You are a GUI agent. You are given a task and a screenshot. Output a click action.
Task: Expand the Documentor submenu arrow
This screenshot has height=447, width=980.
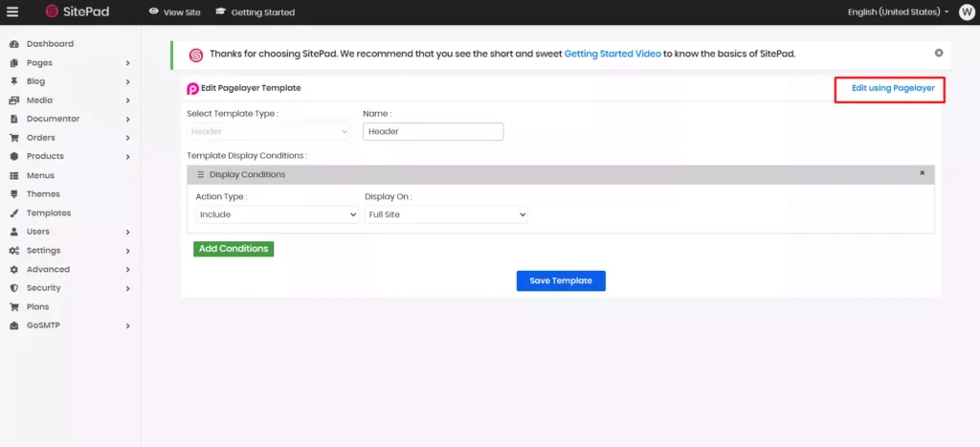(127, 119)
